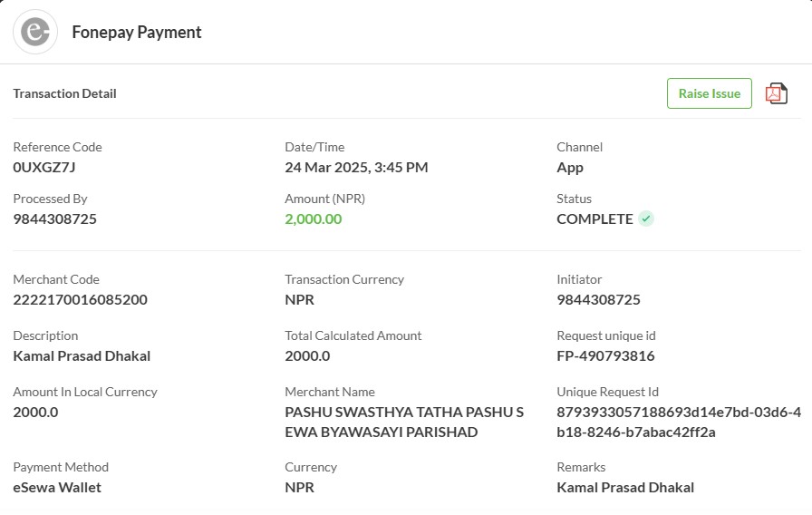Click the Merchant Name label
Image resolution: width=812 pixels, height=515 pixels.
point(330,392)
